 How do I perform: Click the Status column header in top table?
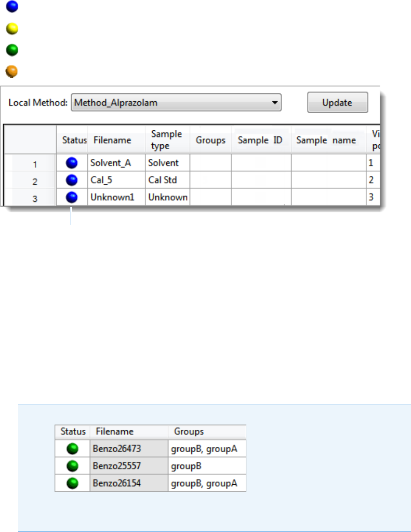pos(72,140)
